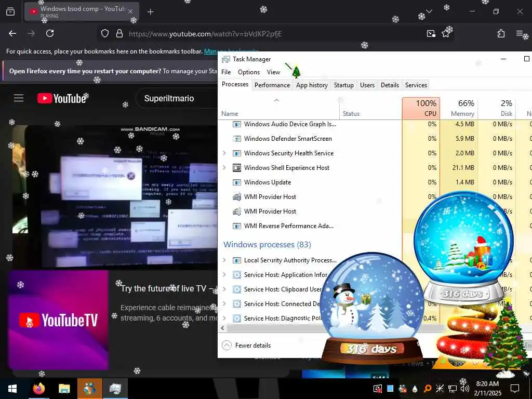Viewport: 532px width, 399px height.
Task: Open the Firefox hamburger application menu
Action: pyautogui.click(x=520, y=33)
